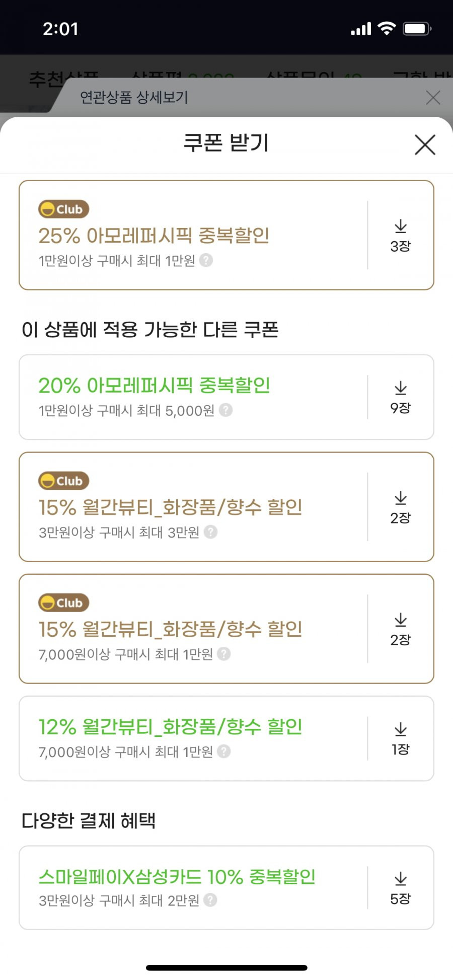Select the 추천상품 tab in background

point(63,79)
